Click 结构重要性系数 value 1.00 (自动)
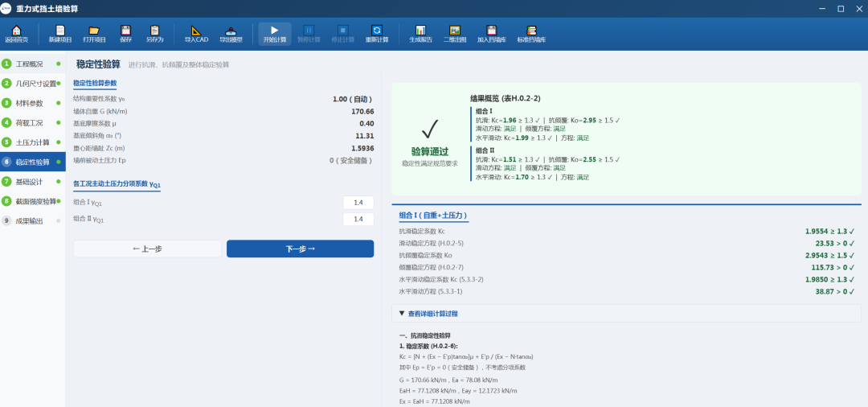 tap(353, 99)
